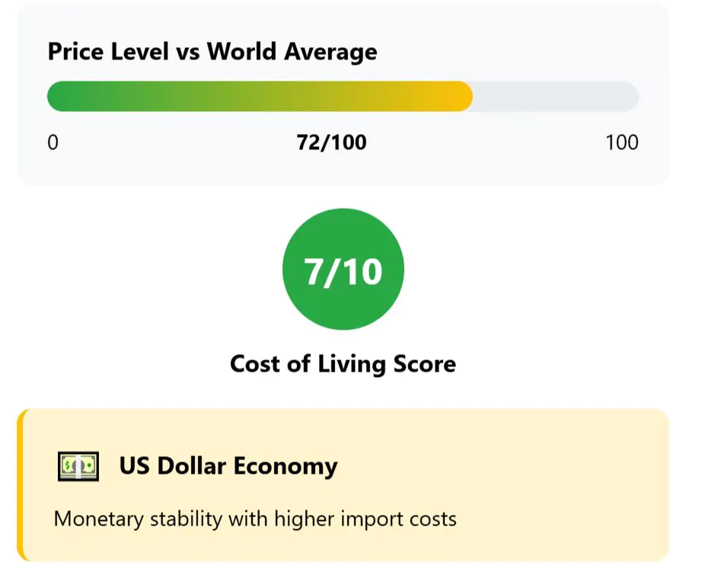This screenshot has height=588, width=702.
Task: Click the Cost of Living Score caption
Action: click(x=343, y=363)
